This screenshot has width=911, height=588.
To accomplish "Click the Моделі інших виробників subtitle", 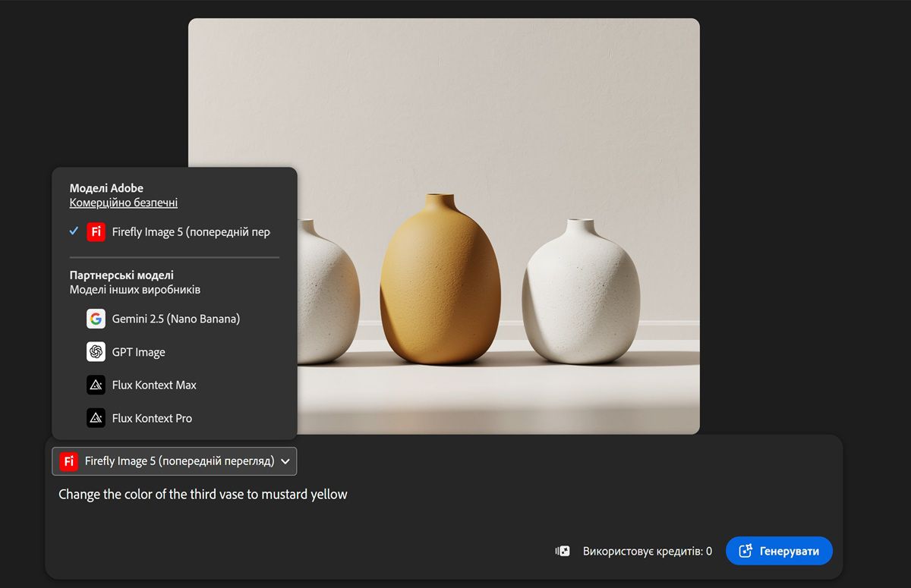I will [x=135, y=289].
